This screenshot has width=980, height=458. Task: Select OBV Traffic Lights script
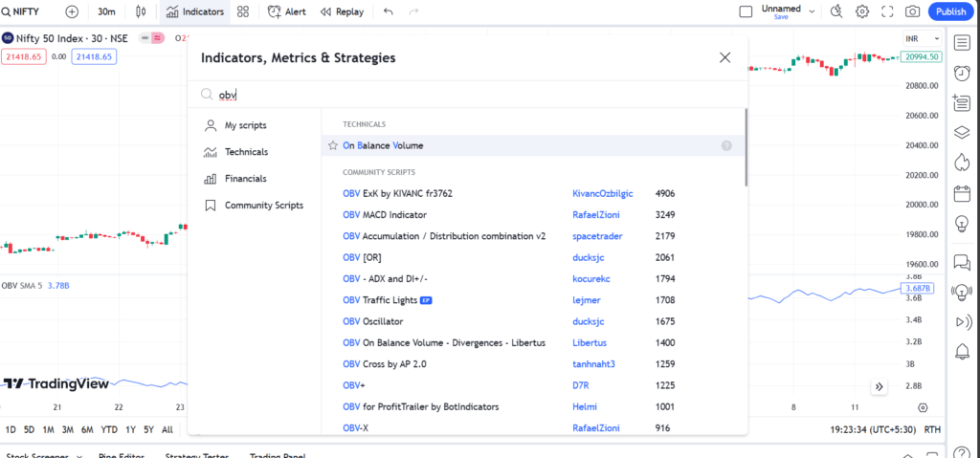tap(380, 300)
